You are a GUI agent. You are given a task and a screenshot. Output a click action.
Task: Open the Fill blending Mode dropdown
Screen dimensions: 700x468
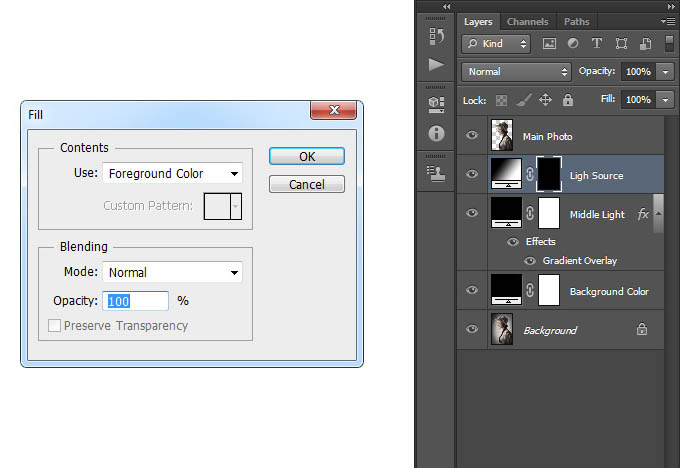pyautogui.click(x=172, y=272)
